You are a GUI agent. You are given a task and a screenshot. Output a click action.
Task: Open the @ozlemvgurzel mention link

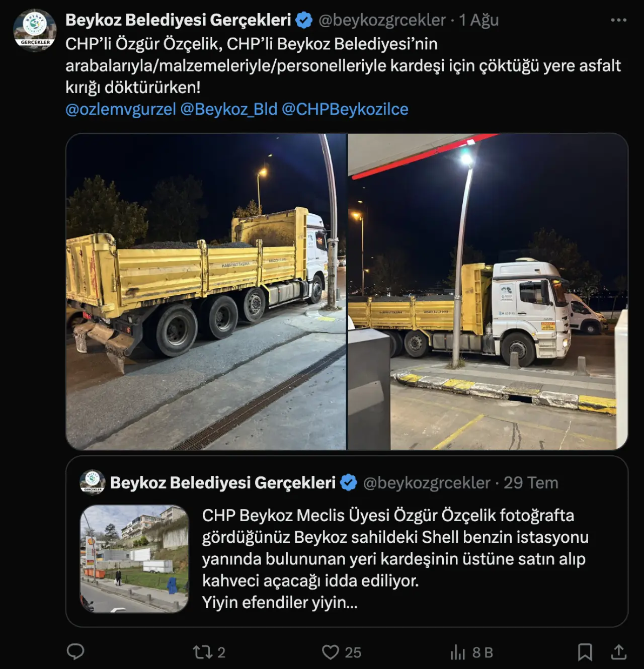(121, 109)
